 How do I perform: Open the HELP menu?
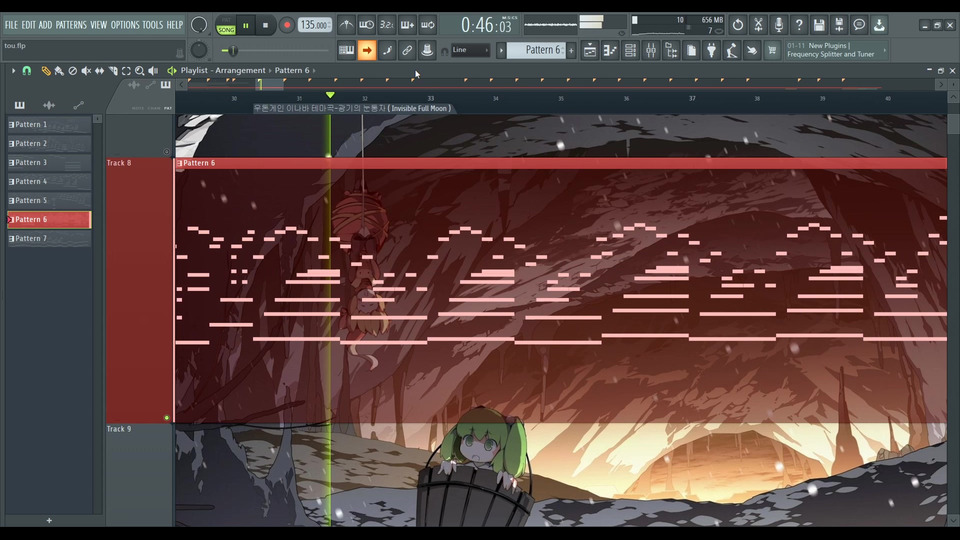coord(175,25)
